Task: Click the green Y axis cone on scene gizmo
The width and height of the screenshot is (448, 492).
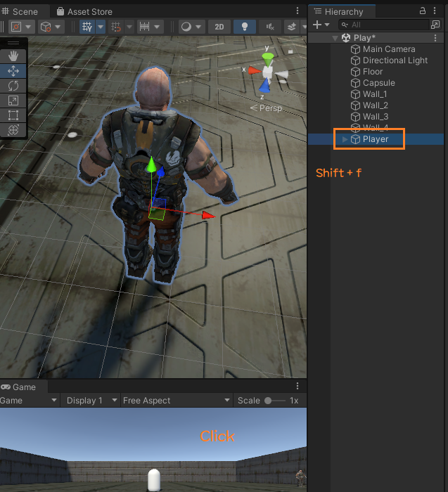Action: coord(268,58)
